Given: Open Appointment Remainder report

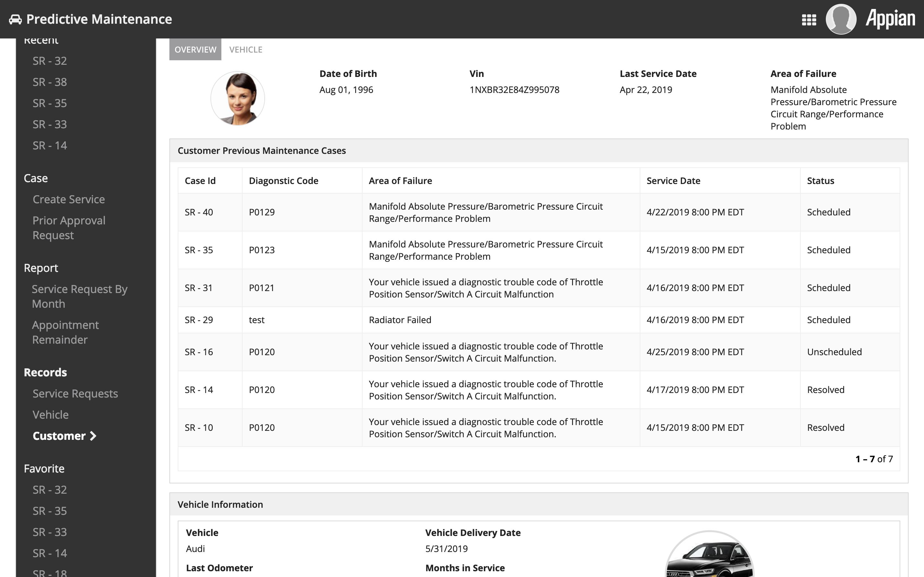Looking at the screenshot, I should click(65, 332).
